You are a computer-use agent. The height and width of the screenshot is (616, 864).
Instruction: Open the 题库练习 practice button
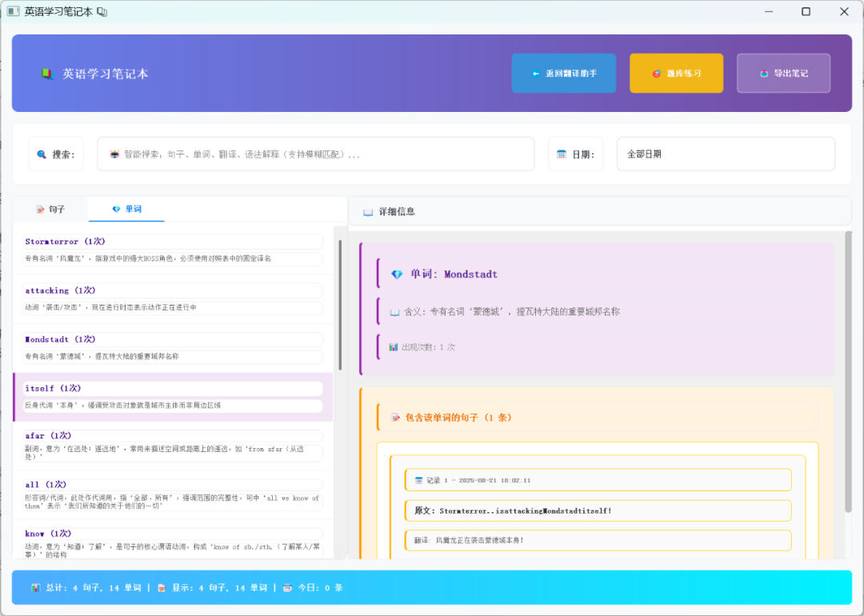676,74
